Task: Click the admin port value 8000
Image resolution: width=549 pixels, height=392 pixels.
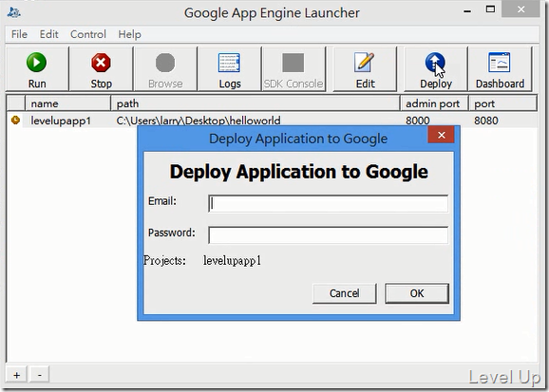Action: click(x=417, y=121)
